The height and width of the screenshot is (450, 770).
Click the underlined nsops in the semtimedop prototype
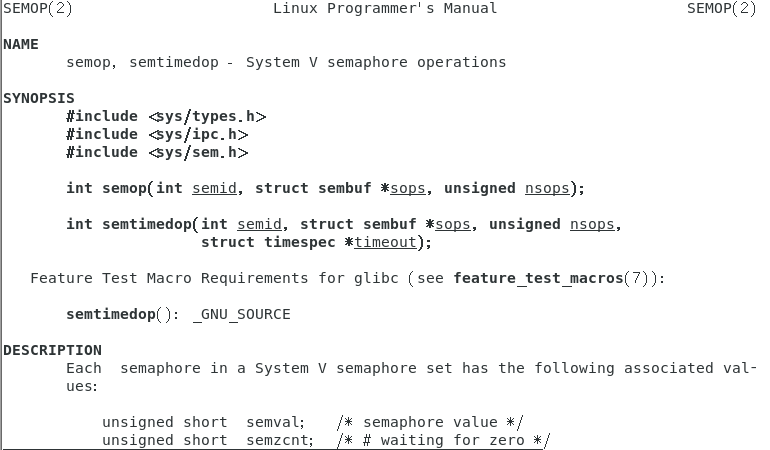pos(592,224)
